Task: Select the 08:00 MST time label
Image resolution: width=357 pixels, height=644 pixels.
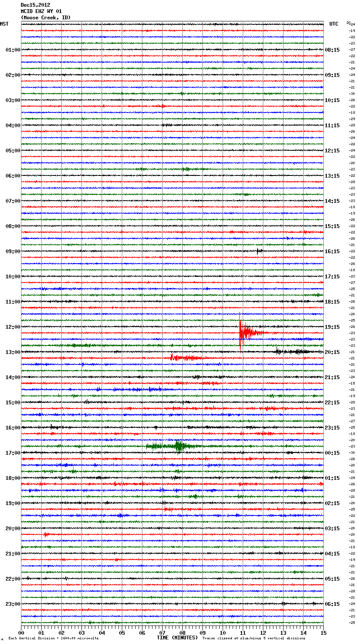Action: pyautogui.click(x=13, y=226)
